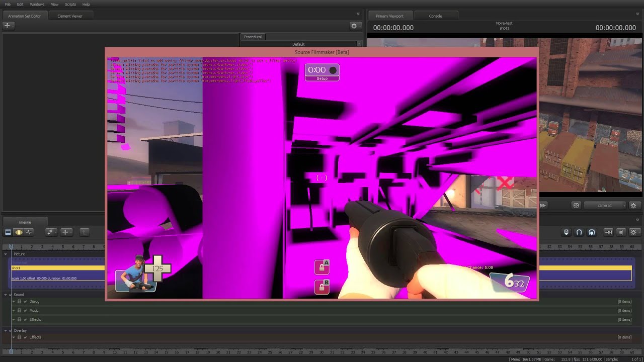Toggle lock on the Overlay Effects track
Viewport: 644px width, 362px height.
pyautogui.click(x=19, y=337)
